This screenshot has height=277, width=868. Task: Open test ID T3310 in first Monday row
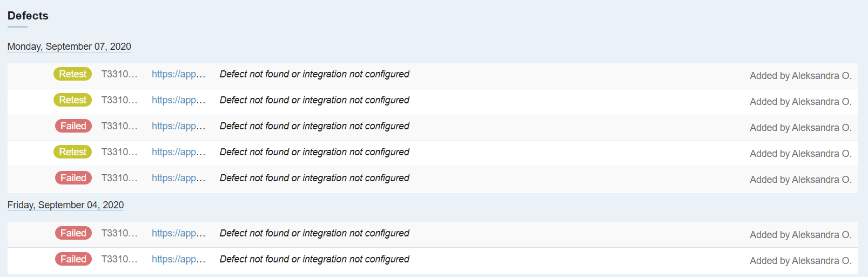click(119, 74)
